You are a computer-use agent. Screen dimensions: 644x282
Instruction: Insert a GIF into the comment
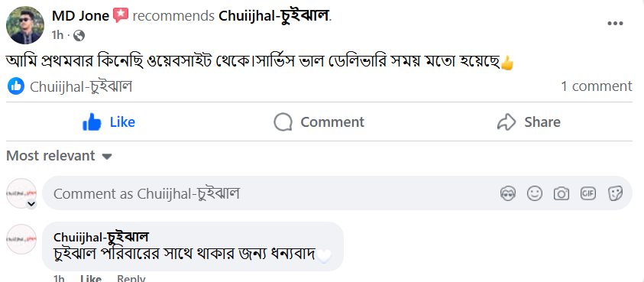click(587, 193)
